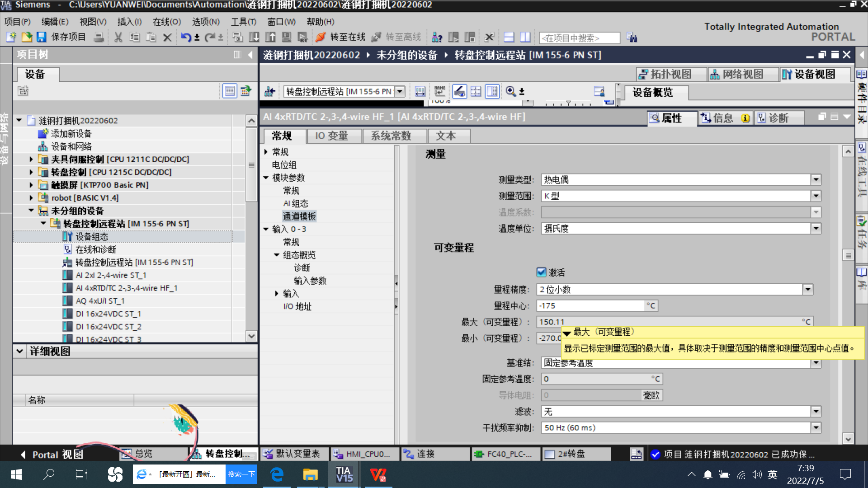Expand 转盘控制 CPU 1215C tree node
Image resolution: width=868 pixels, height=488 pixels.
[x=31, y=172]
